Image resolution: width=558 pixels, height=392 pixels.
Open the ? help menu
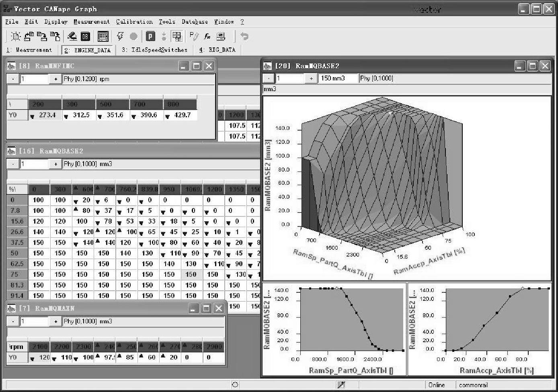(242, 22)
